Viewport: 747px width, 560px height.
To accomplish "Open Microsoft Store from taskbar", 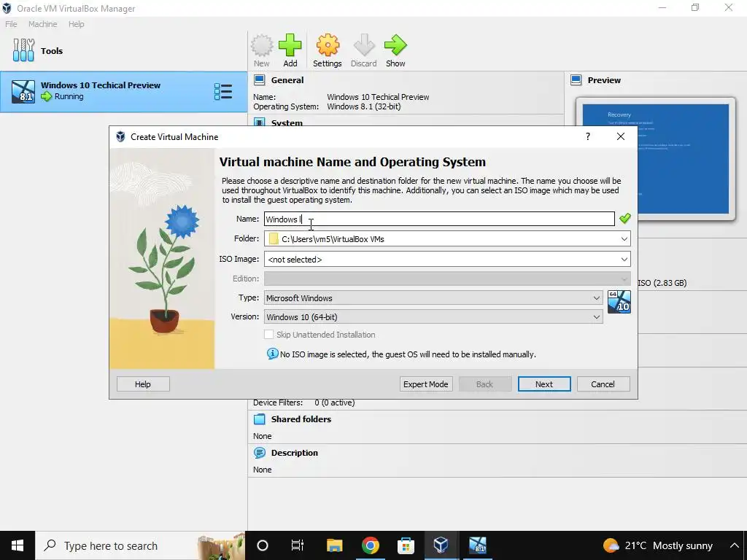I will [406, 545].
